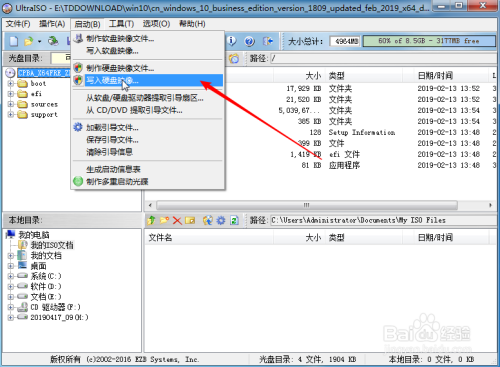Click the blue gear icon in local toolbar
Viewport: 500px width, 367px height.
coord(221,220)
